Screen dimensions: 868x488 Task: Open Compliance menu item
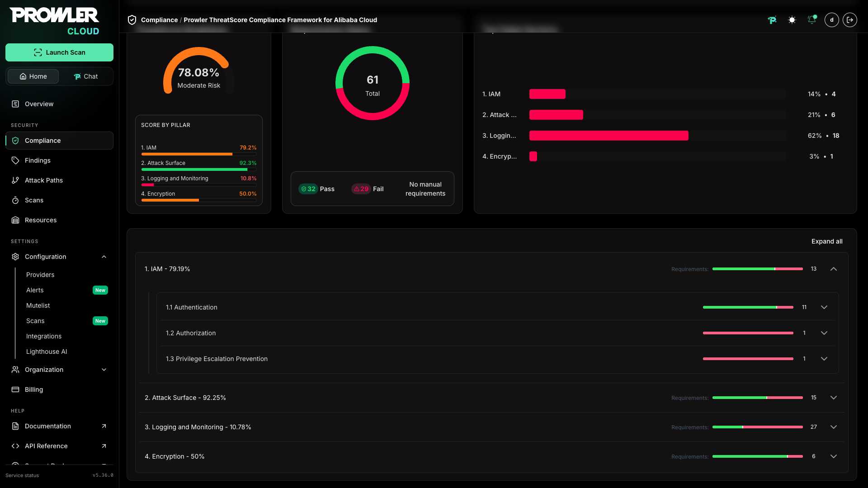tap(59, 141)
